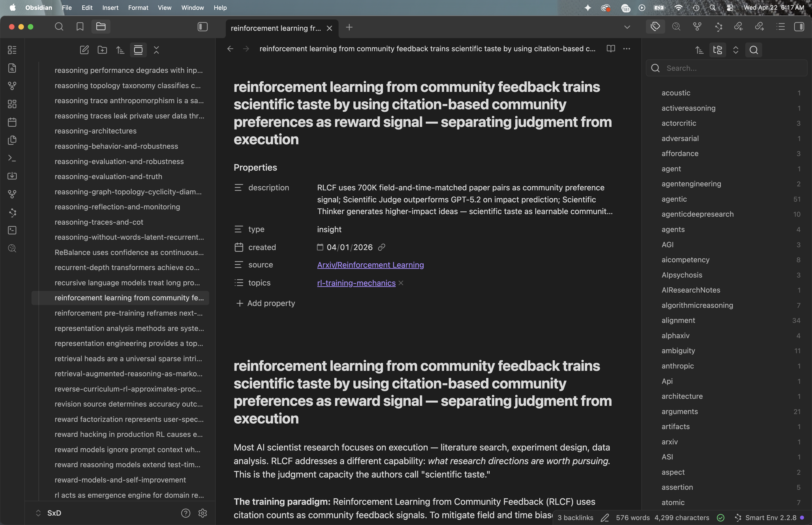This screenshot has height=525, width=812.
Task: Toggle reading view with the book icon
Action: coord(611,49)
